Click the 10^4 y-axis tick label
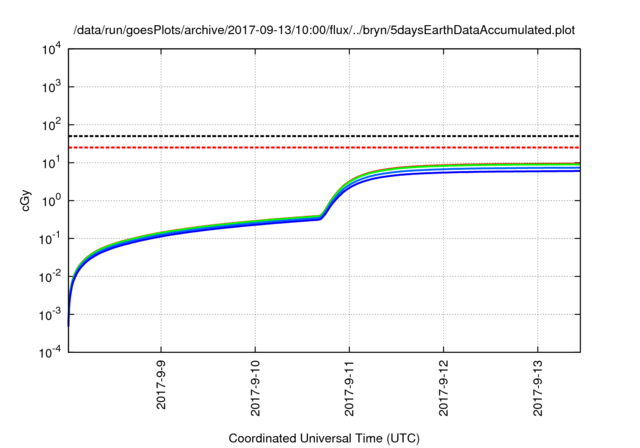This screenshot has height=448, width=640. [51, 49]
